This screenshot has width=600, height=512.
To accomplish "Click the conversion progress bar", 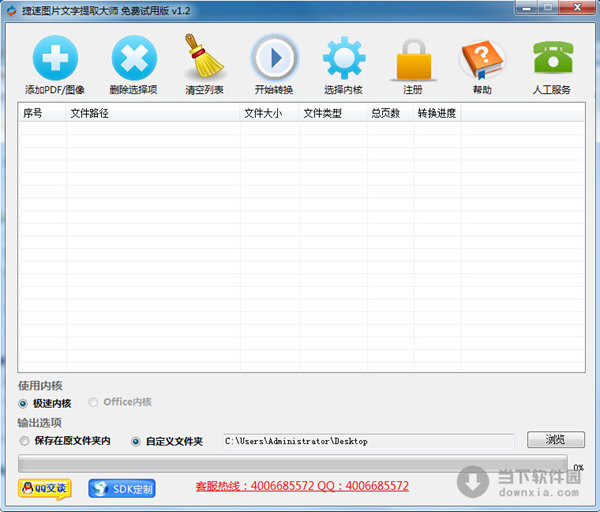I will tap(293, 464).
